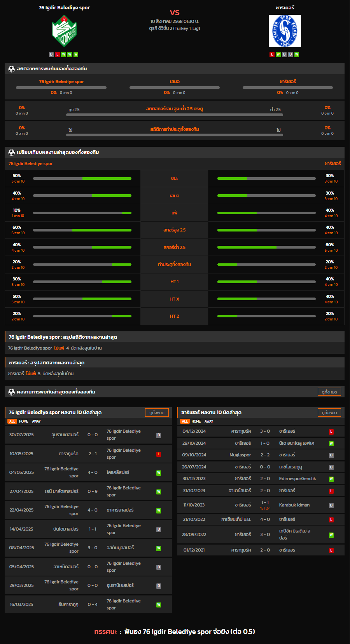Image resolution: width=350 pixels, height=644 pixels.
Task: Click view-all button in the head-to-head results header
Action: tap(329, 392)
